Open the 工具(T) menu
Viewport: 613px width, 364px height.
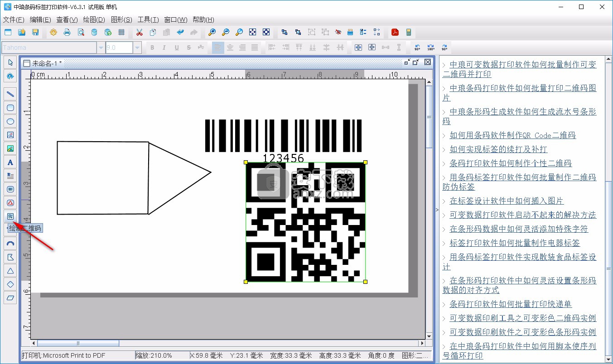148,19
